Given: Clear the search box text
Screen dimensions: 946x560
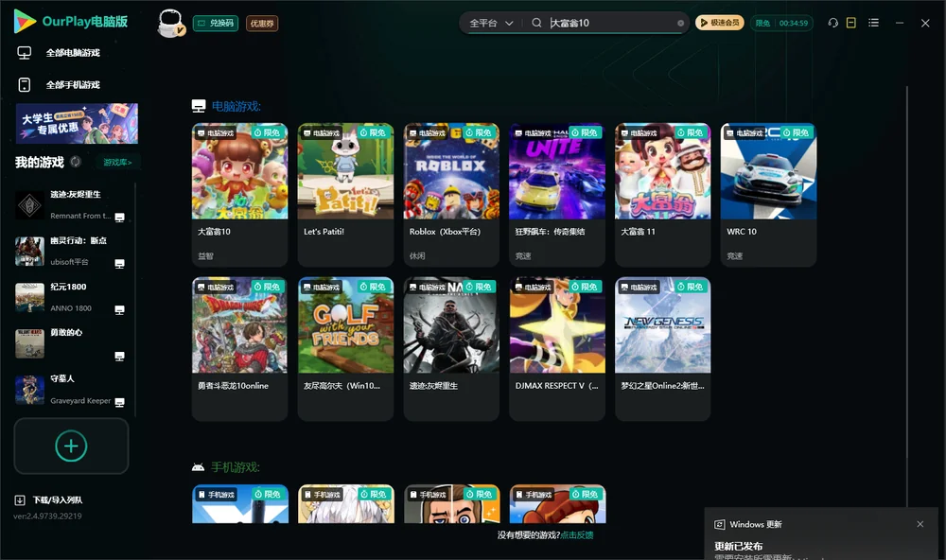Looking at the screenshot, I should point(680,23).
